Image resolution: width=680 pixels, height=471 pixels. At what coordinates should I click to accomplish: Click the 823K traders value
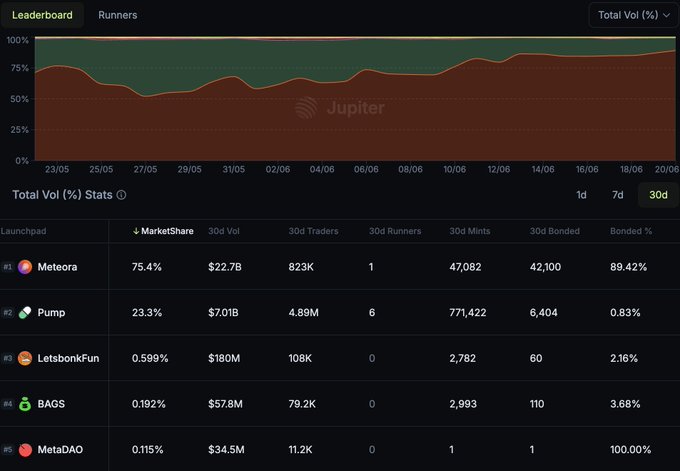[x=301, y=267]
